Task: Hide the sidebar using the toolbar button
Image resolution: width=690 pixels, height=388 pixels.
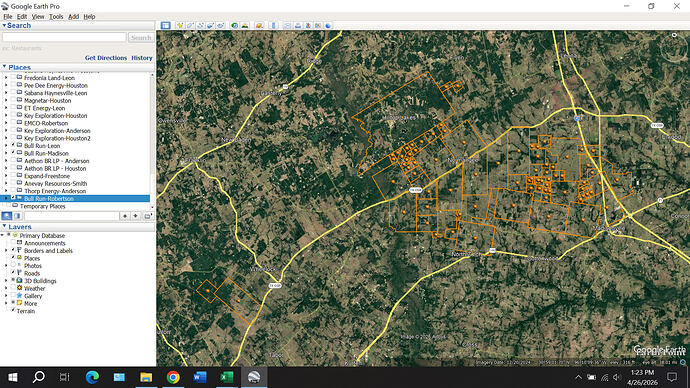Action: point(165,26)
